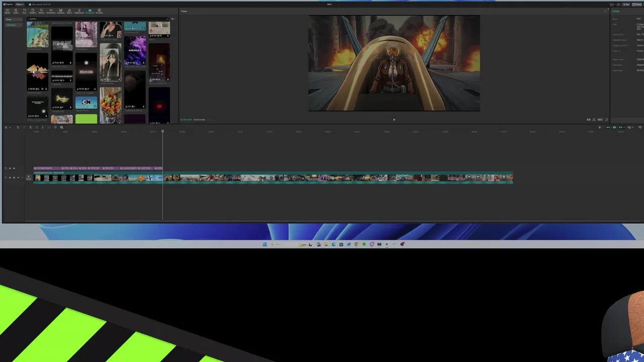This screenshot has width=644, height=362.
Task: Open the preview ratio button
Action: [600, 120]
